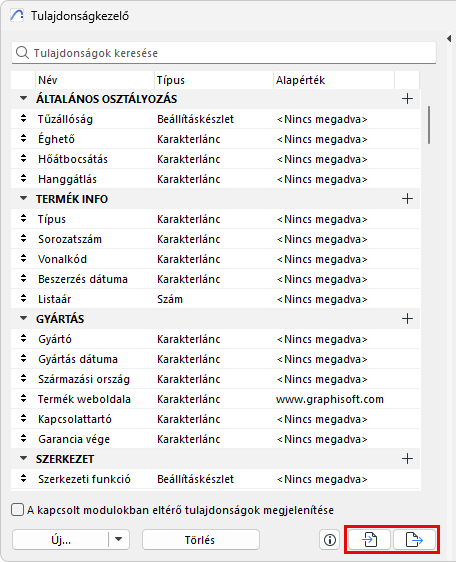Click reorder handle for Kapcsolattartó row

tap(23, 419)
